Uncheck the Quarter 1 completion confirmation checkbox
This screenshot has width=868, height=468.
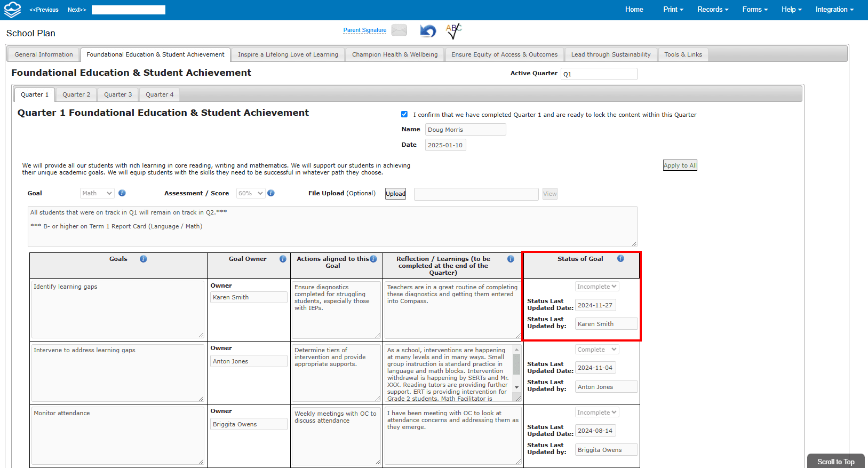point(404,114)
